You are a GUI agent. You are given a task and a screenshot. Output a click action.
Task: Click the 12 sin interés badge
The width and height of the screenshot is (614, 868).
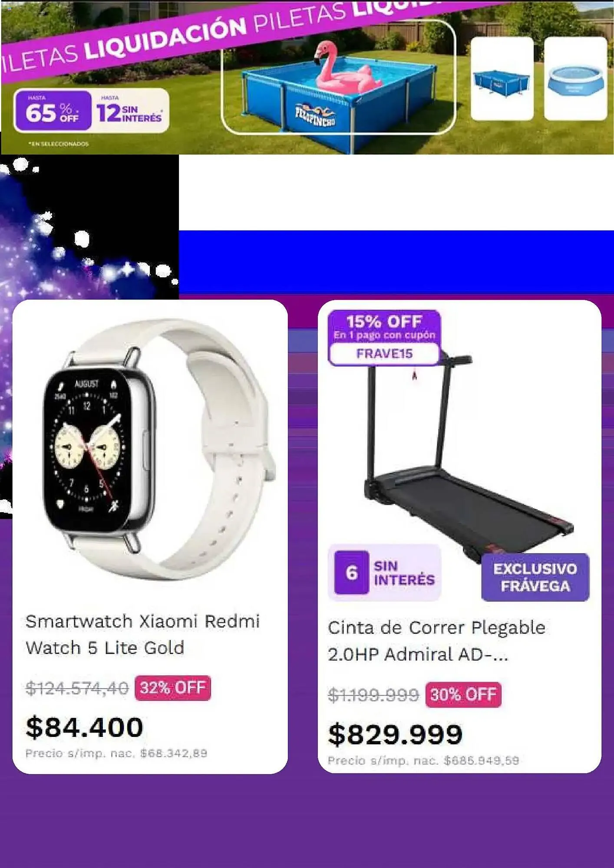[130, 111]
